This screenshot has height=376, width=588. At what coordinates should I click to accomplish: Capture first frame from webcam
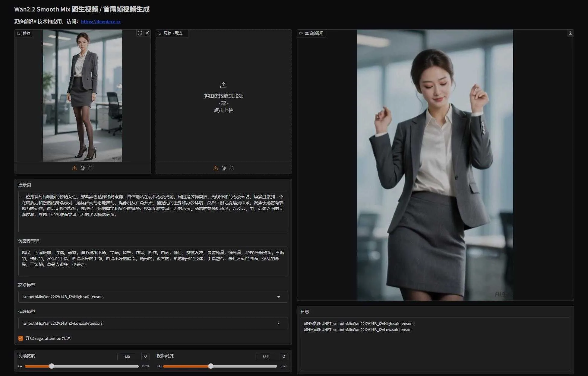(x=83, y=168)
